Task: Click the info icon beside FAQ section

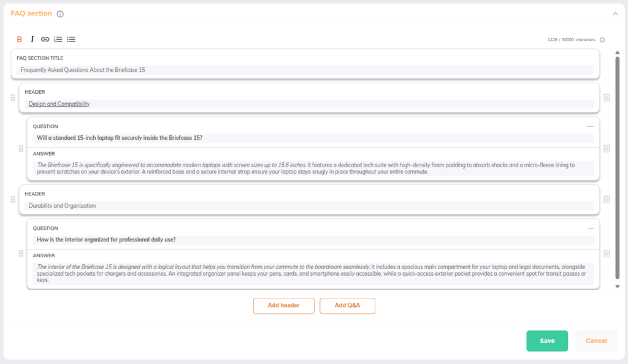Action: pyautogui.click(x=60, y=14)
